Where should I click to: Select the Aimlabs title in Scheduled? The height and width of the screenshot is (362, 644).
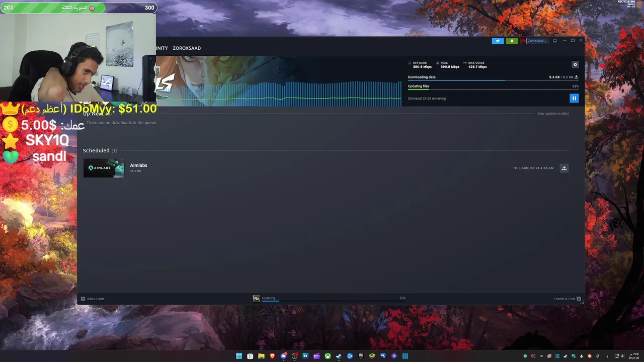[x=138, y=165]
